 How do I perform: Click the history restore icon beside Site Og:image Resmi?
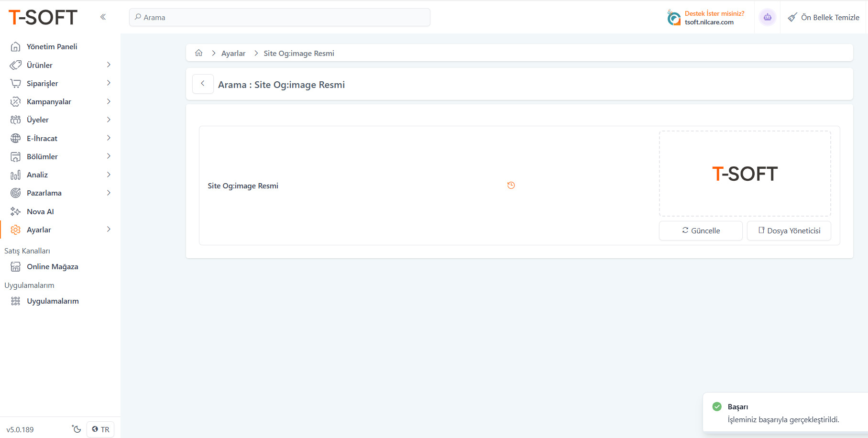coord(511,186)
